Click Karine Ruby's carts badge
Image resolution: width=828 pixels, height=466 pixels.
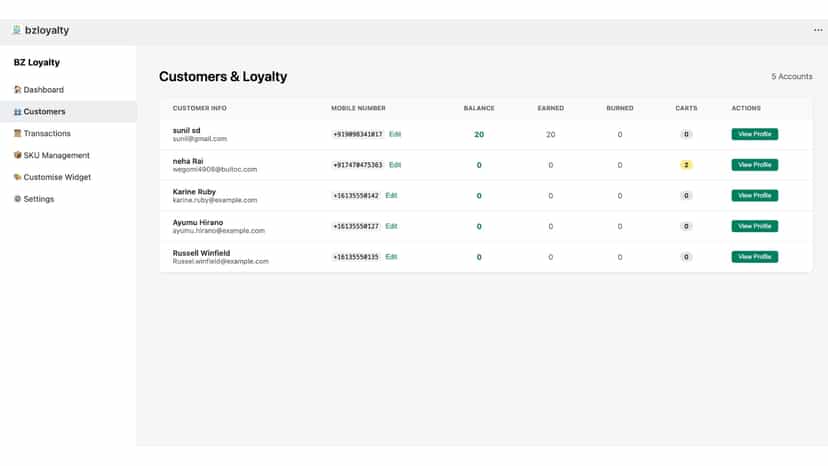pyautogui.click(x=686, y=195)
